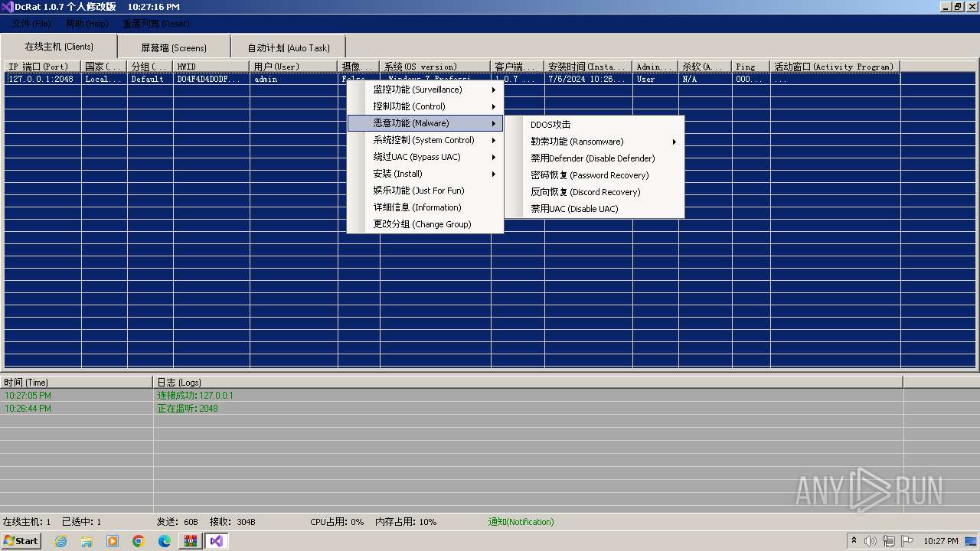This screenshot has width=980, height=551.
Task: Sort by 系统 (OS version) column header
Action: coord(435,67)
